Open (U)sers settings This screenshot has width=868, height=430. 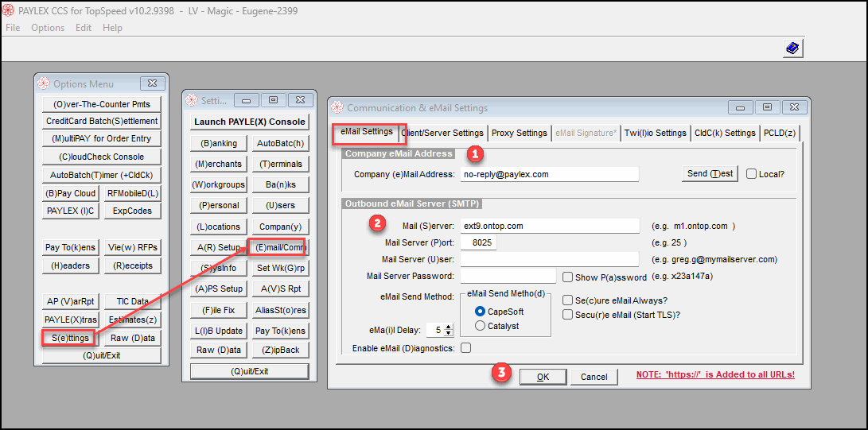280,205
